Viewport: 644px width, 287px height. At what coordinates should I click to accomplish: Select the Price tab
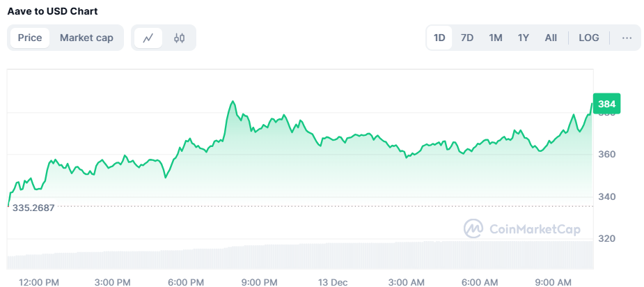point(30,38)
